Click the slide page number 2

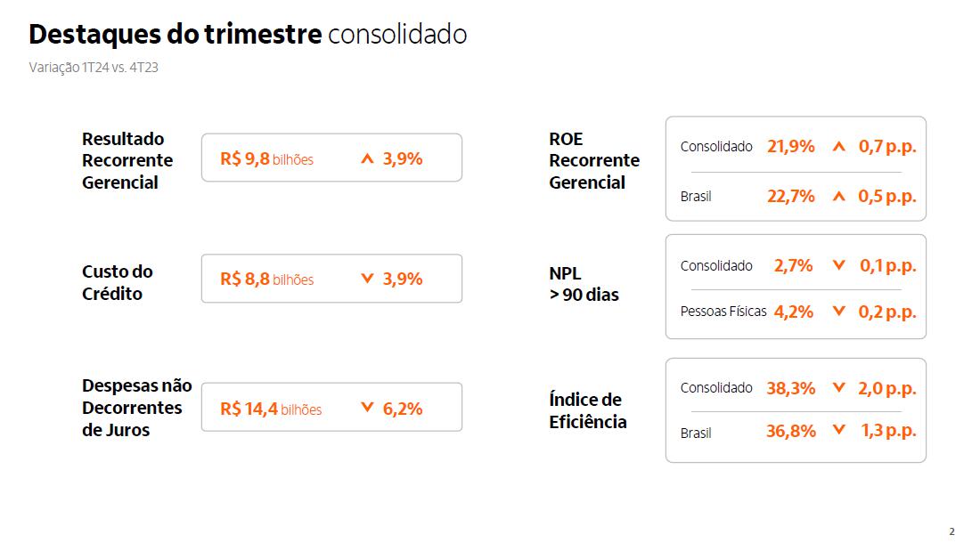point(951,531)
